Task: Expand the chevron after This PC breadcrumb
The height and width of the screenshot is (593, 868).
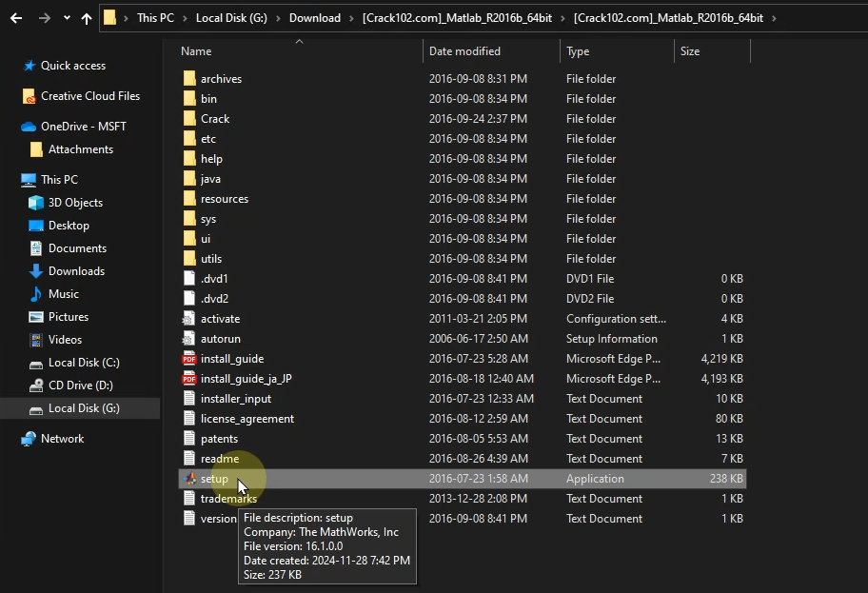Action: pyautogui.click(x=186, y=18)
